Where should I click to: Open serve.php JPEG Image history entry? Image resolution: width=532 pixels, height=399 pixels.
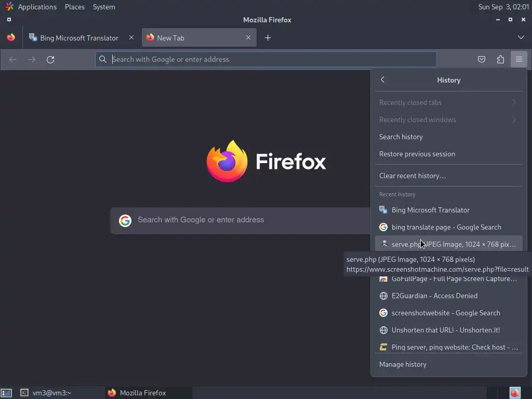point(448,244)
